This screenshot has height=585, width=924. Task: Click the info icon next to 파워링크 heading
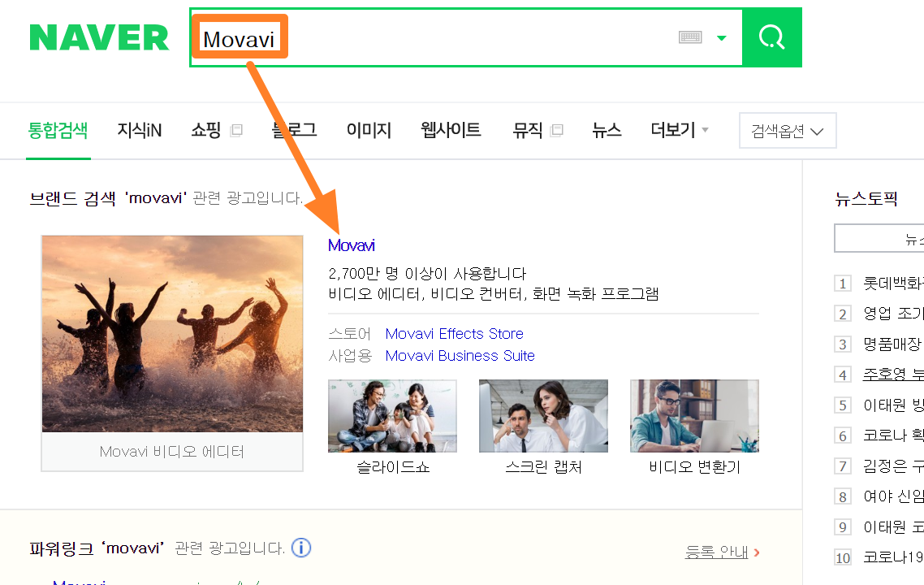tap(301, 548)
